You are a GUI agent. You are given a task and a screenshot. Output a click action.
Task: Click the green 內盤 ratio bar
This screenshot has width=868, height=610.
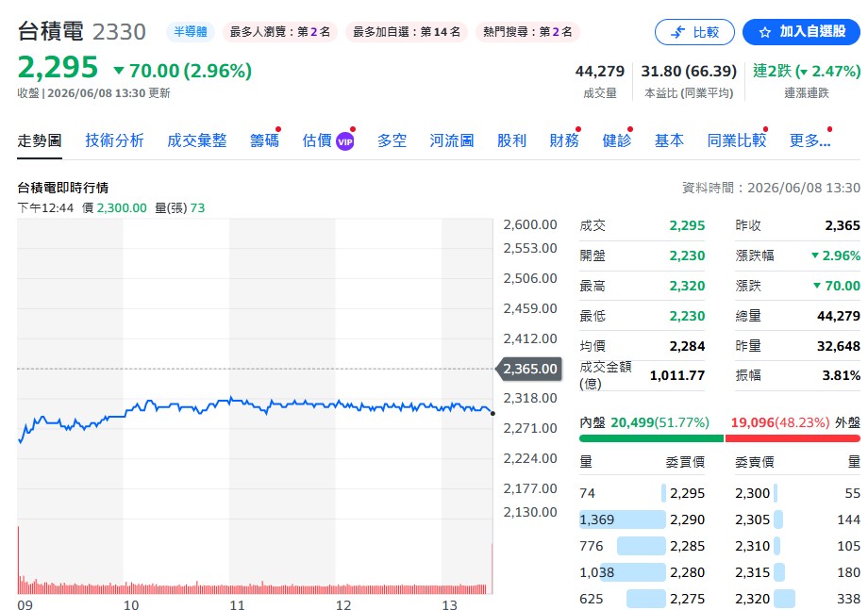(651, 438)
